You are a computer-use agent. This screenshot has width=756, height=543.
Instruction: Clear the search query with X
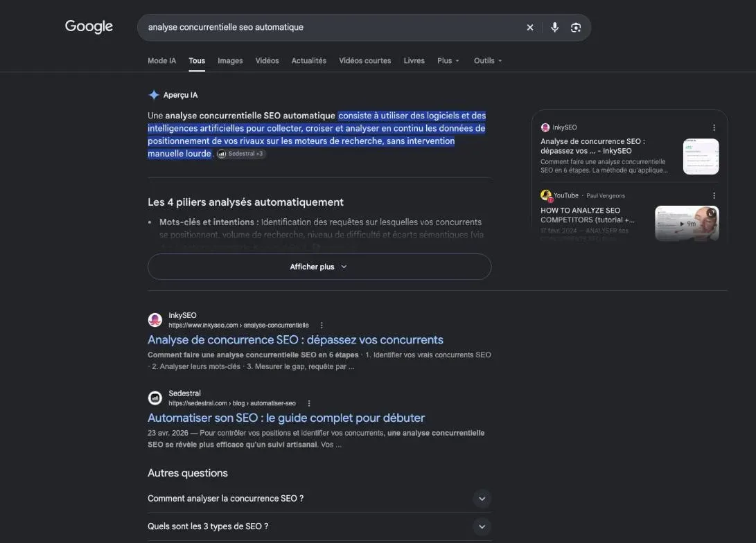pyautogui.click(x=530, y=28)
